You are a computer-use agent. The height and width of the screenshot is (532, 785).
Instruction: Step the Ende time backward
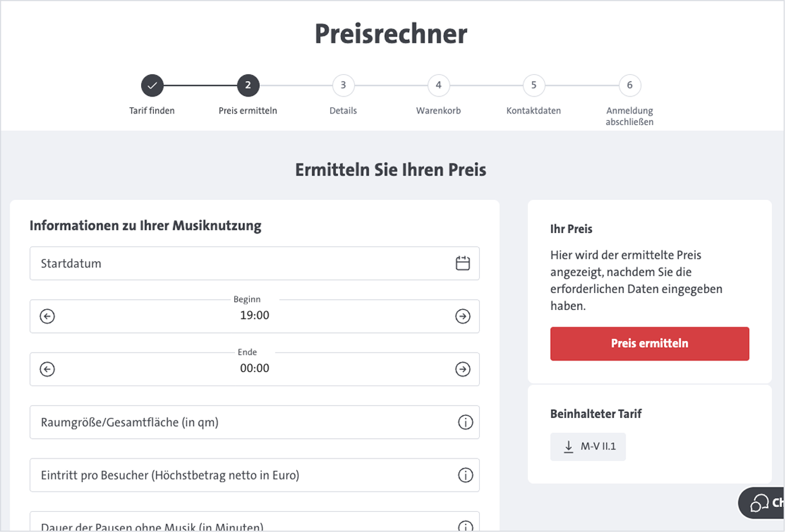[47, 369]
